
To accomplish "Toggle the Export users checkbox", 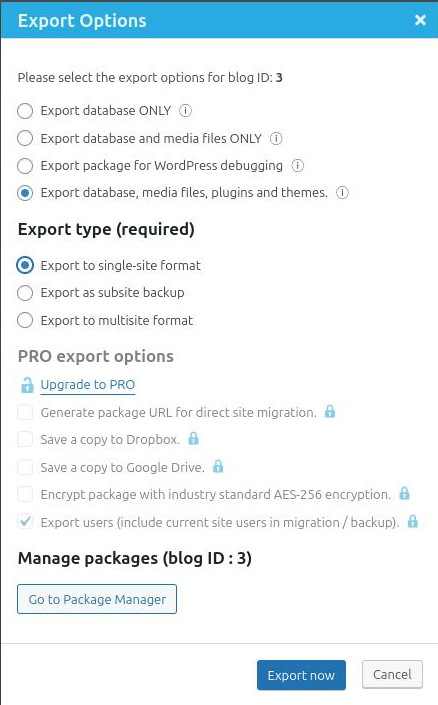I will pyautogui.click(x=25, y=522).
